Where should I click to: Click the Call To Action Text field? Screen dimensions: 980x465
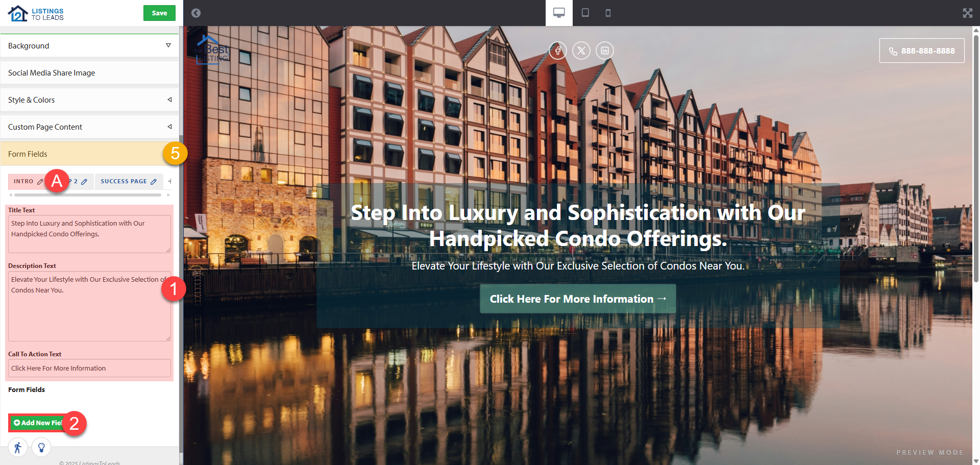[x=89, y=368]
